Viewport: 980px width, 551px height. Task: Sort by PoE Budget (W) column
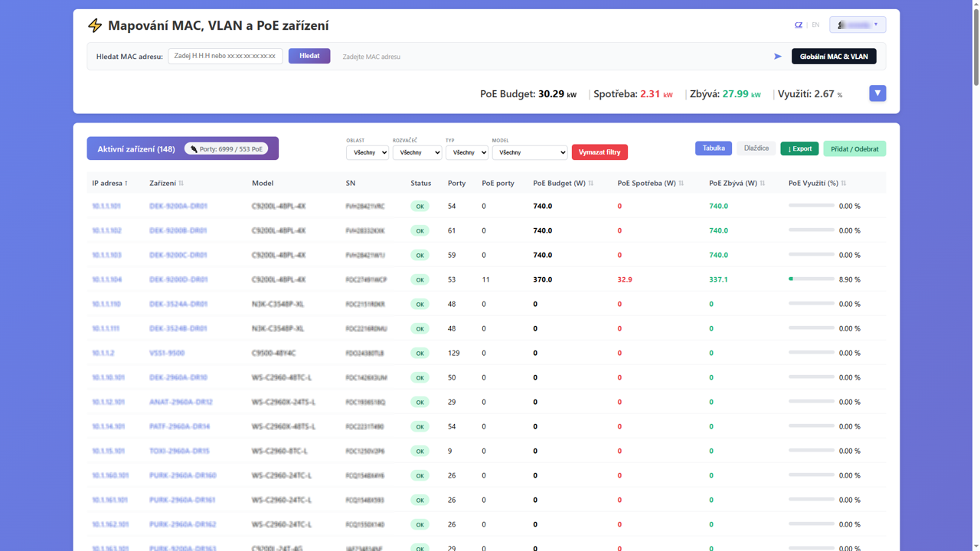[590, 184]
